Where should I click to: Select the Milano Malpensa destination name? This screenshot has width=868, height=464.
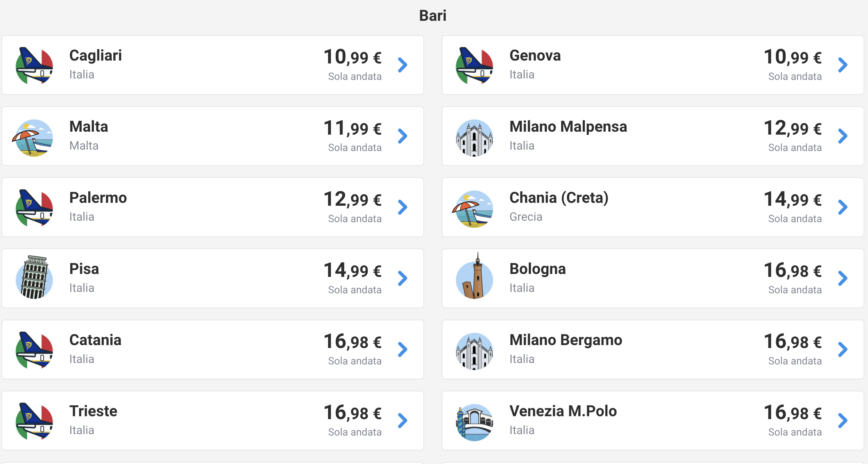(x=568, y=127)
